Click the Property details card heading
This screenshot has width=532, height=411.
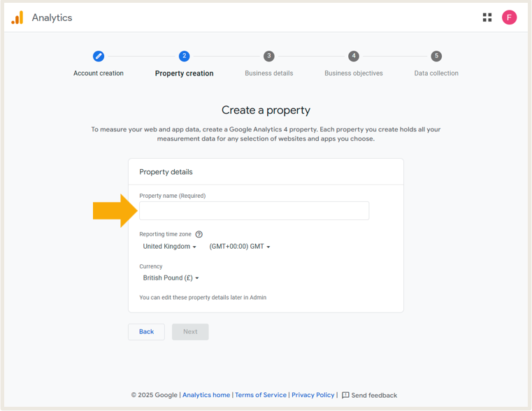166,172
